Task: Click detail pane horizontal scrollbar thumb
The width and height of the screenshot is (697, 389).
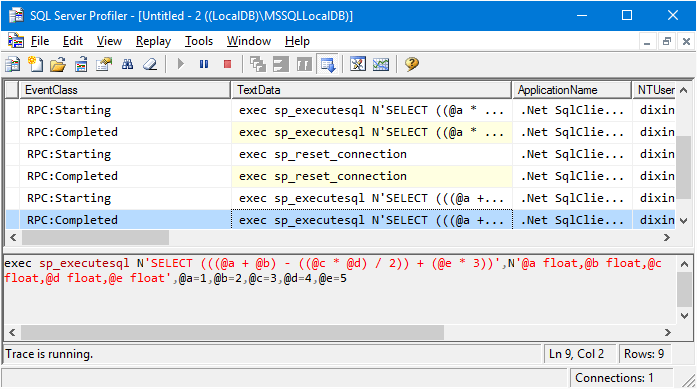Action: pyautogui.click(x=232, y=333)
